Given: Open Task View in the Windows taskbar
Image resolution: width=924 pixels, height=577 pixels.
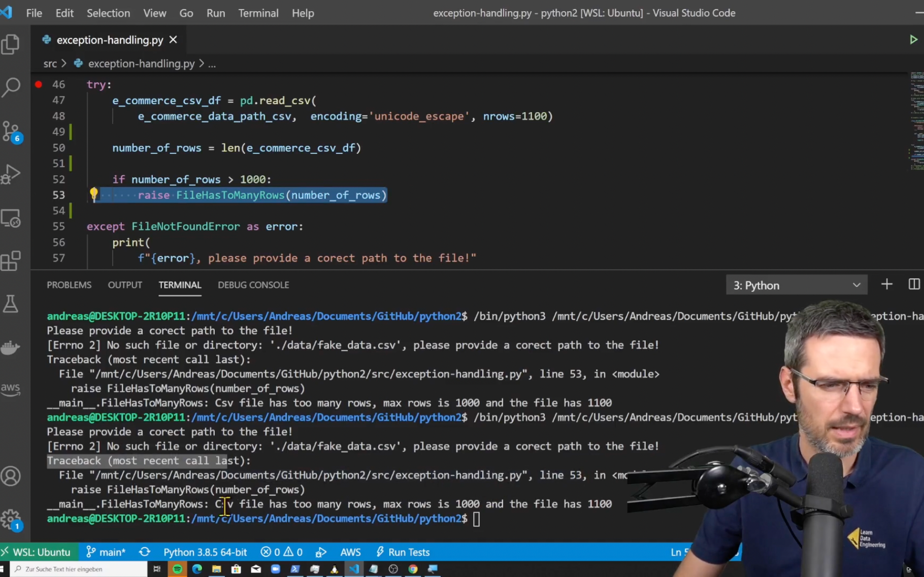Looking at the screenshot, I should pyautogui.click(x=157, y=569).
